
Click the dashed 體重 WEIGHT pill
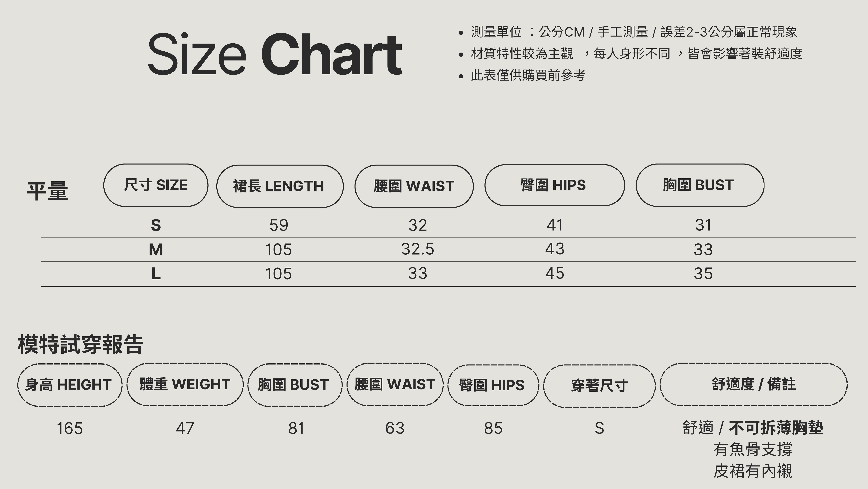[x=185, y=384]
